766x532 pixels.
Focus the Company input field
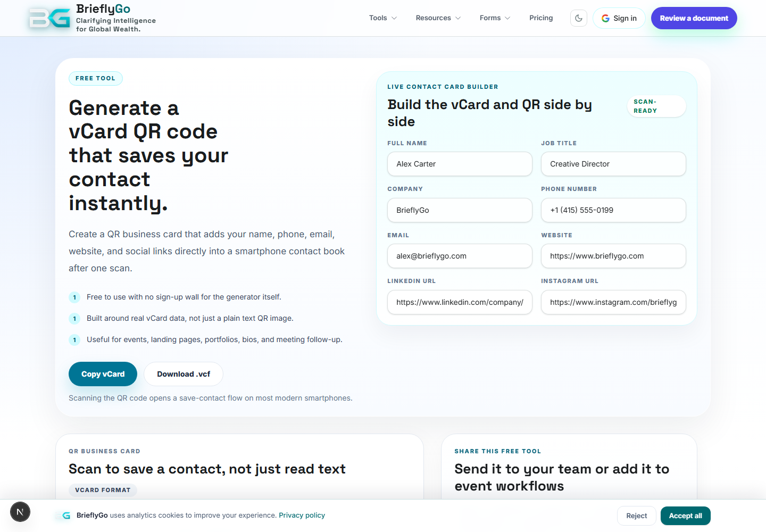[460, 210]
